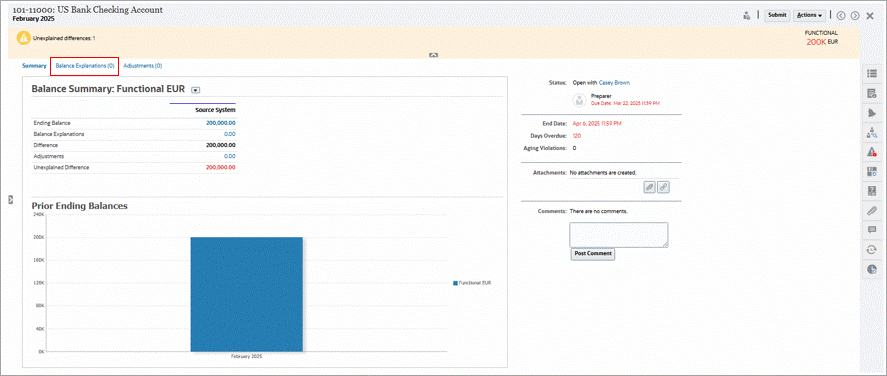This screenshot has height=376, width=887.
Task: Click 'Unexplained differences: 1' banner text
Action: (64, 38)
